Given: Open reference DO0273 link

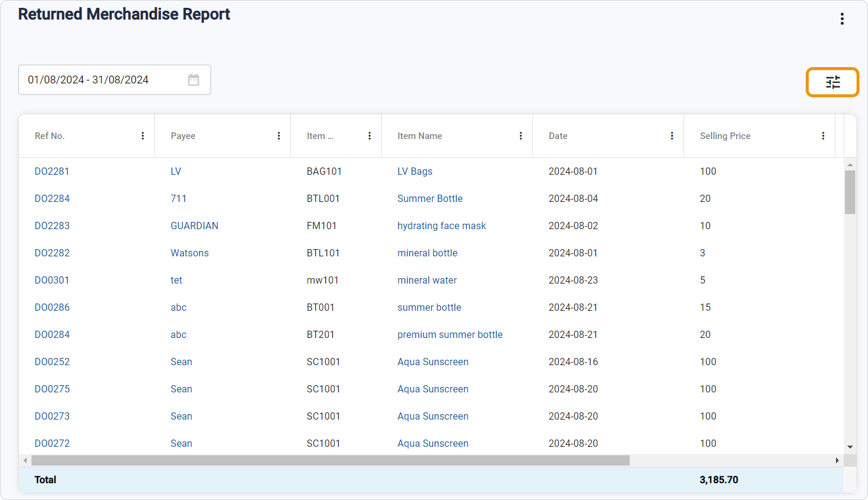Looking at the screenshot, I should [52, 416].
